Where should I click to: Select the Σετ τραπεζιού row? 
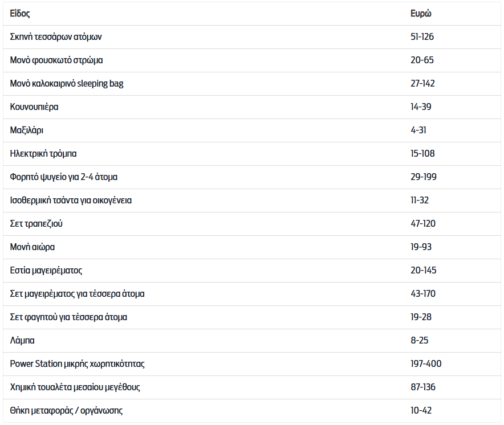tap(252, 224)
